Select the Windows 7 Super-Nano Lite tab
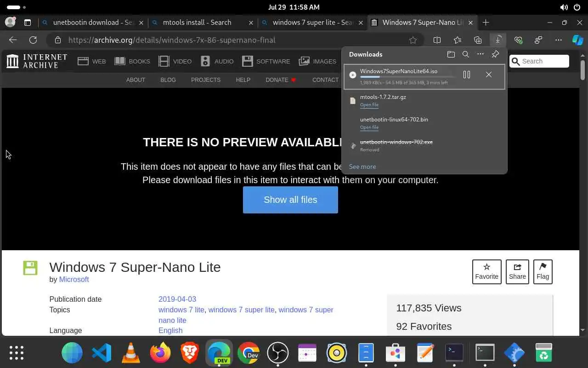588x368 pixels. point(423,22)
